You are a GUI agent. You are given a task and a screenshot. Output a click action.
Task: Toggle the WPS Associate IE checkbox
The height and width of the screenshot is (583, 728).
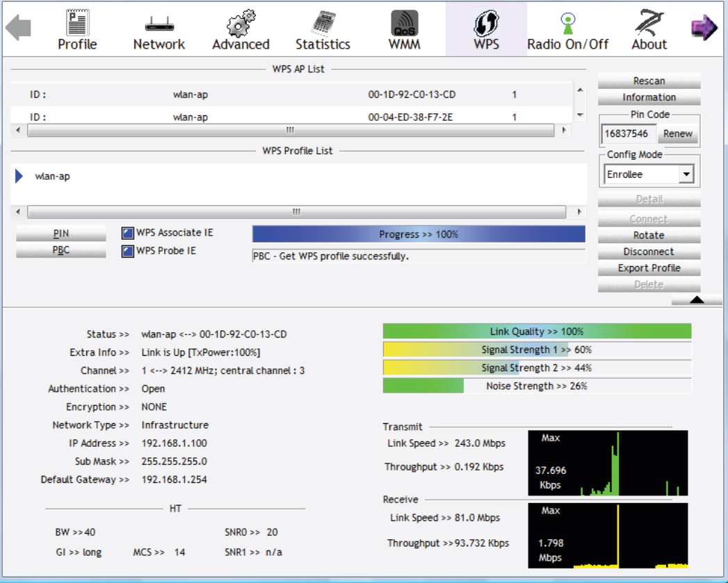(128, 233)
